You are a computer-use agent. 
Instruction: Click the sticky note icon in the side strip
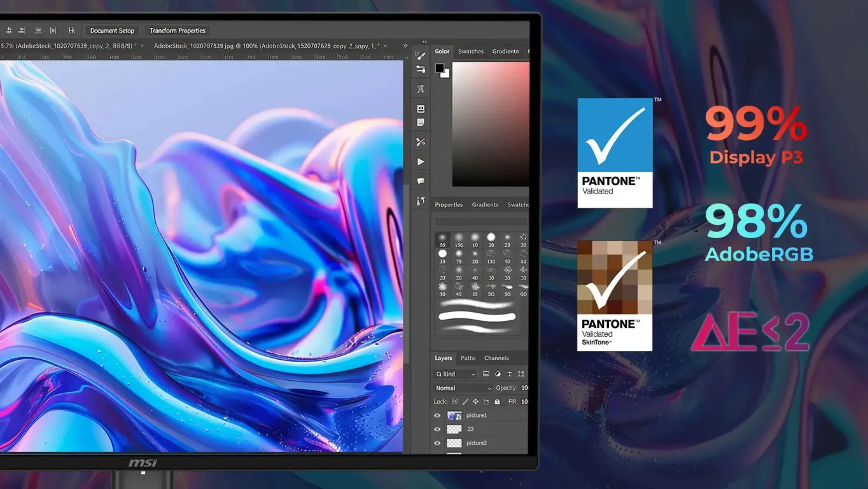coord(421,122)
